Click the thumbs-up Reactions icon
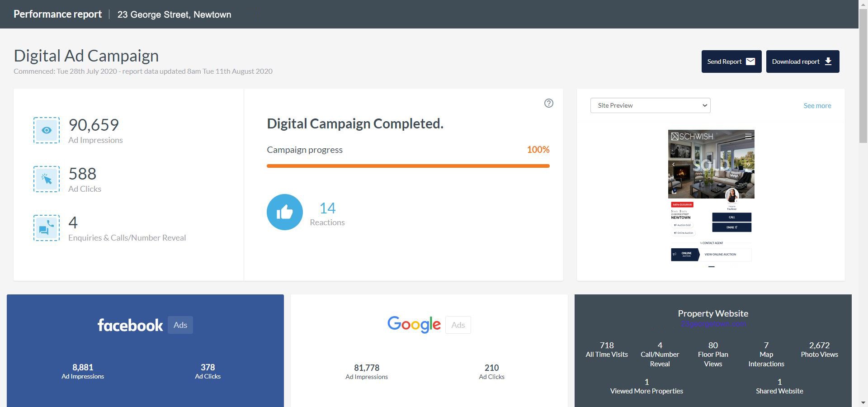This screenshot has height=407, width=868. (285, 212)
